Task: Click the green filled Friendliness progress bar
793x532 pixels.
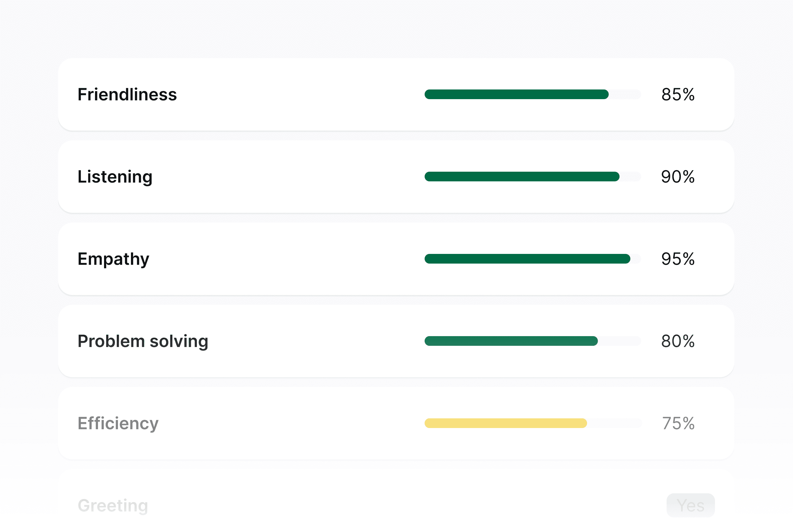Action: [x=516, y=94]
